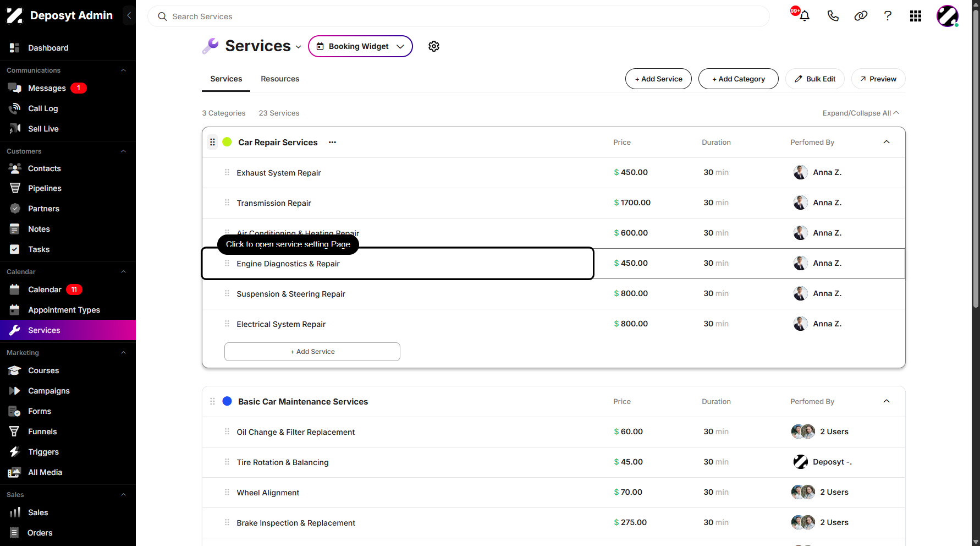Click 2 Users on Wheel Alignment row
The image size is (980, 546).
tap(834, 492)
